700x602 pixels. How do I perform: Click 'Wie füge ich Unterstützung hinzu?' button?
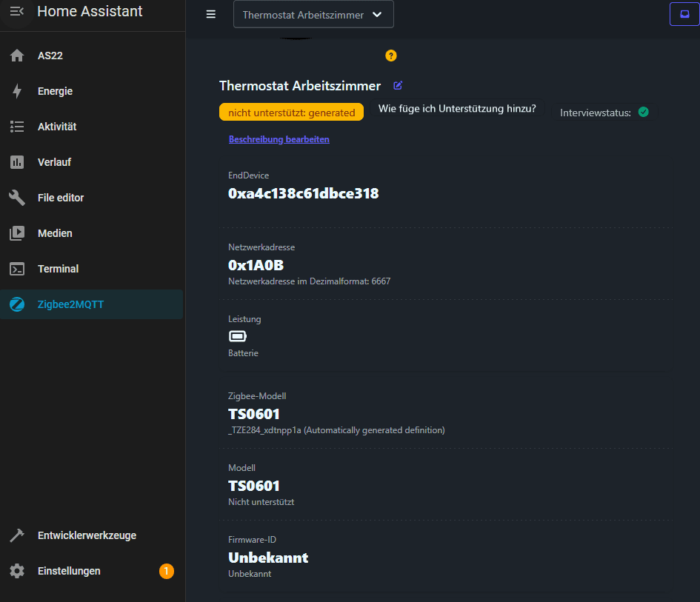(457, 110)
